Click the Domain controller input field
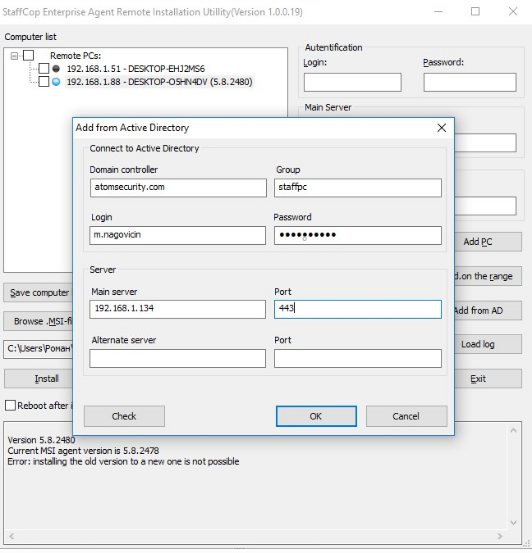 (178, 188)
